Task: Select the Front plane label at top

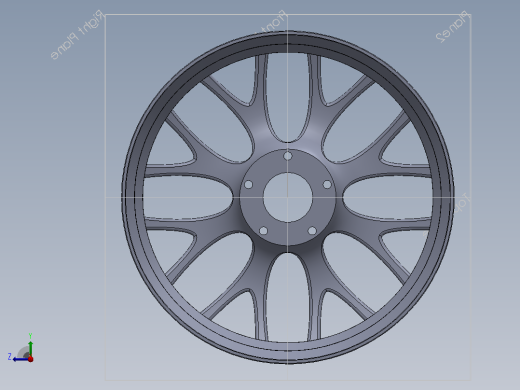Action: point(273,22)
